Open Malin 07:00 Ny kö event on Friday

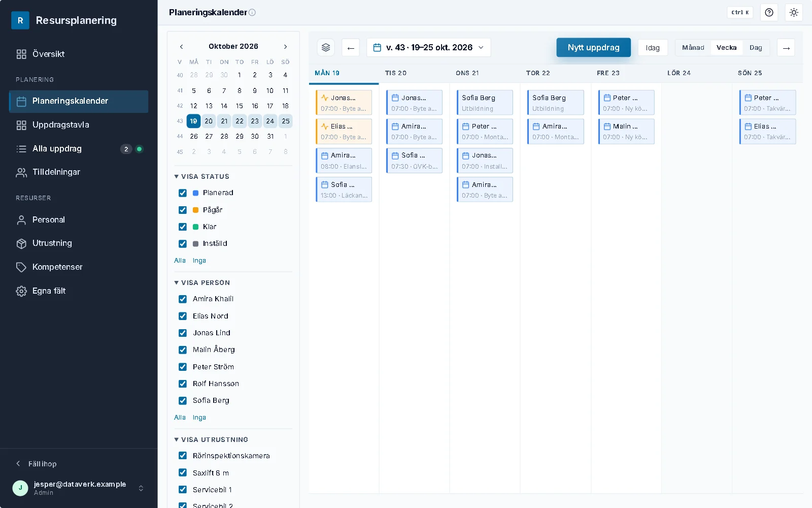pyautogui.click(x=626, y=132)
